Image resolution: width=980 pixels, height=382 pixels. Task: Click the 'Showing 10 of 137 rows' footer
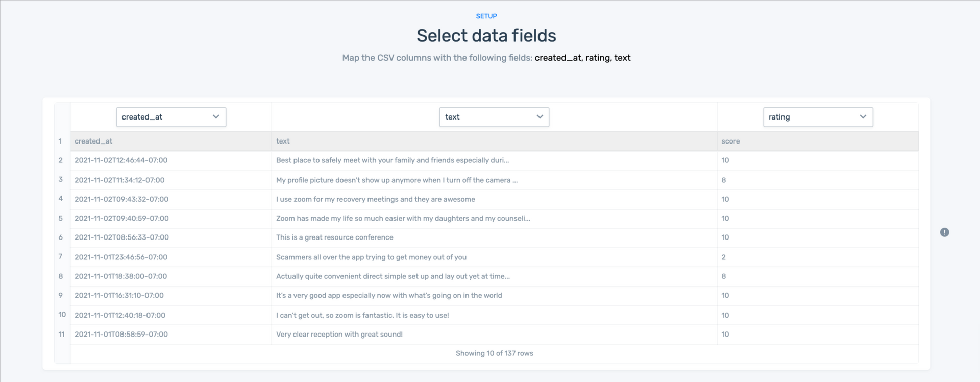click(x=494, y=353)
